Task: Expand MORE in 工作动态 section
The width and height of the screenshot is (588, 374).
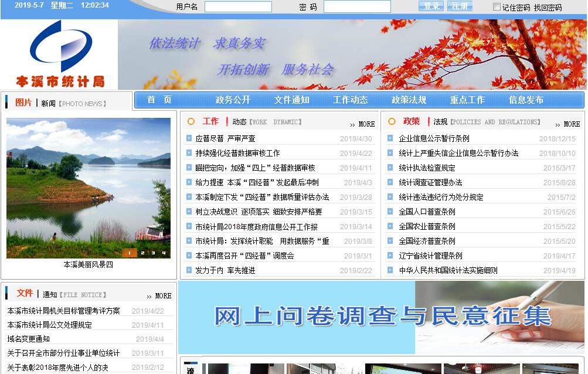Action: click(x=362, y=124)
